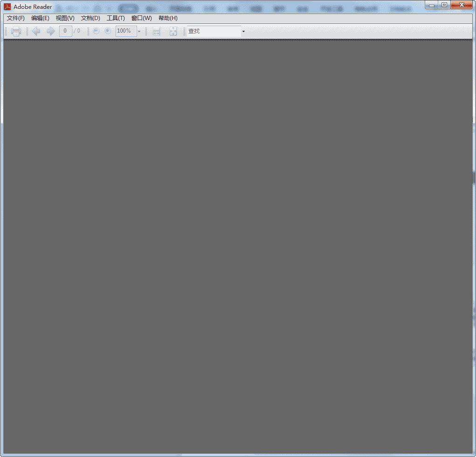Viewport: 476px width, 457px height.
Task: Open the 视图(V) menu
Action: (x=65, y=18)
